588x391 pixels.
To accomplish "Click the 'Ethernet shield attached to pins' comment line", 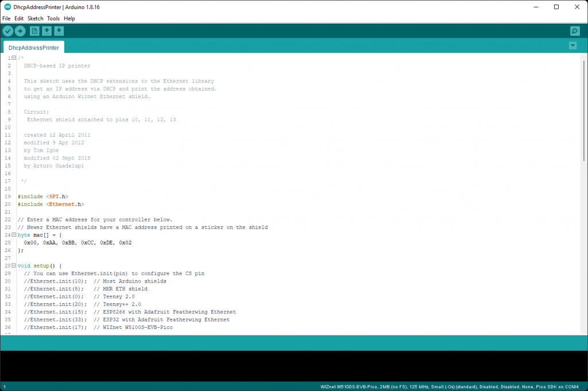I will click(x=101, y=119).
